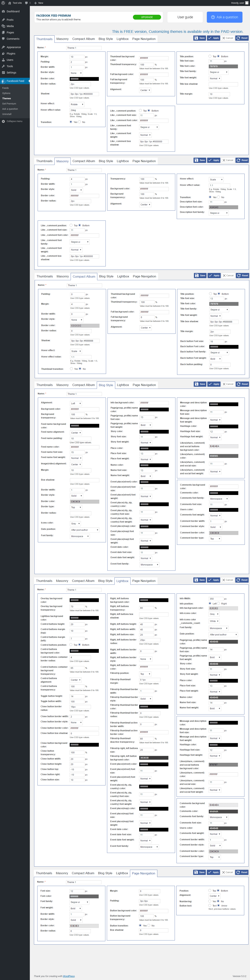Open the Feed name alignment dropdown

76,433
